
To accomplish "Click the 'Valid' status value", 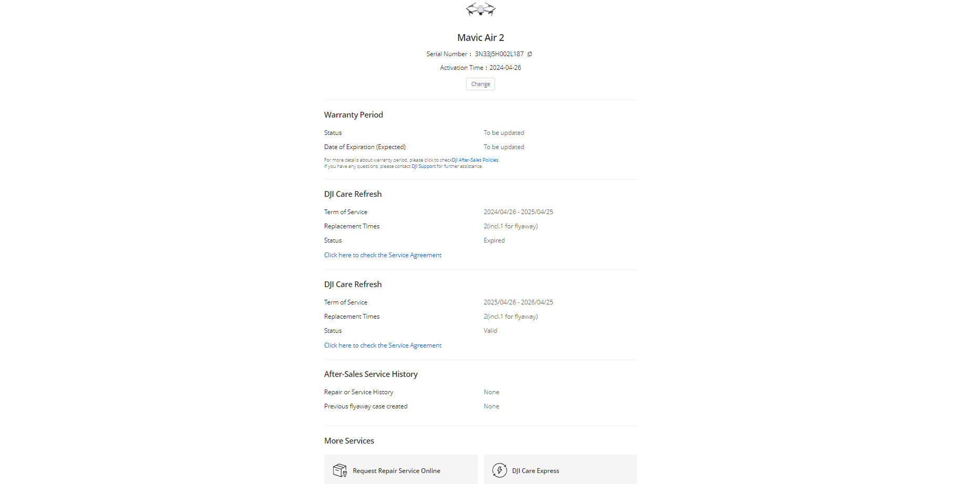I will (490, 331).
